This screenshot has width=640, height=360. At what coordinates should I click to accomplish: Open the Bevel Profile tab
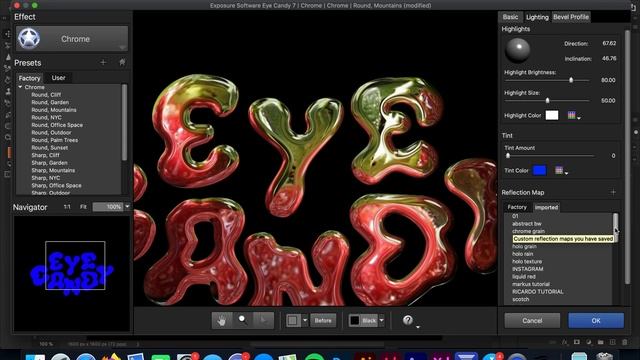click(x=571, y=17)
